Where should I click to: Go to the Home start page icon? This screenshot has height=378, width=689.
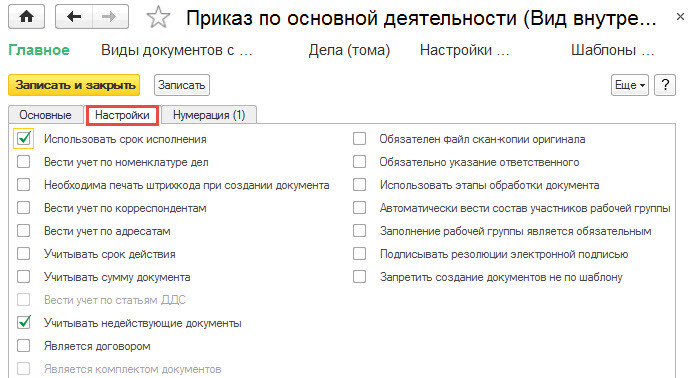26,17
